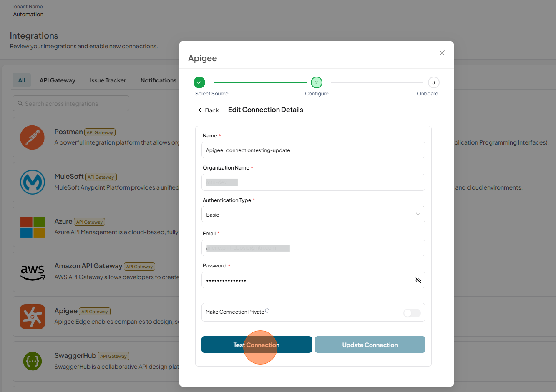Viewport: 556px width, 392px height.
Task: Switch to the API Gateway tab
Action: 58,80
